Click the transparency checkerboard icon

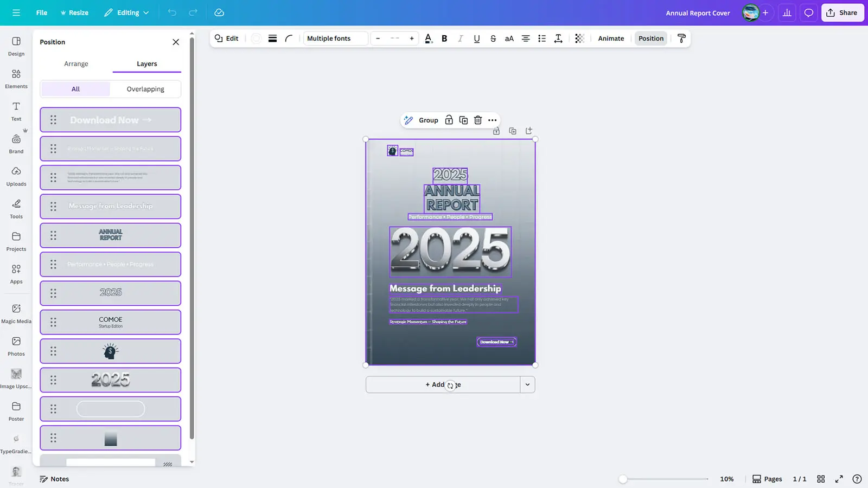tap(579, 38)
